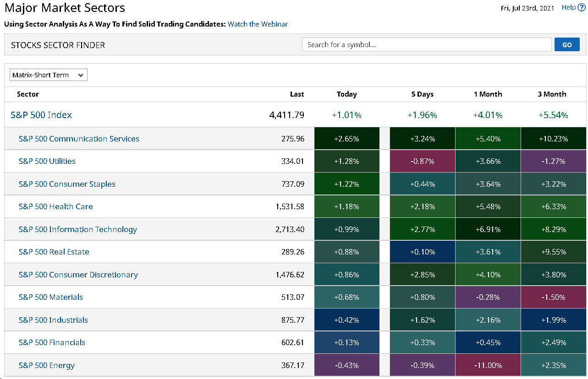Click the Sector column header

(x=28, y=94)
